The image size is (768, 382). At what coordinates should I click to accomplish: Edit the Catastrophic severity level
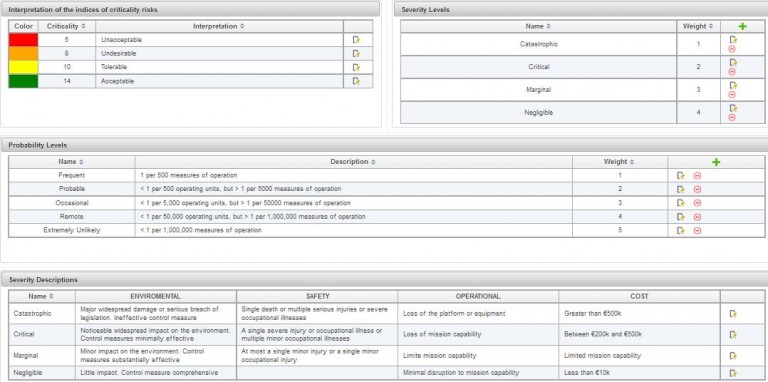coord(733,40)
